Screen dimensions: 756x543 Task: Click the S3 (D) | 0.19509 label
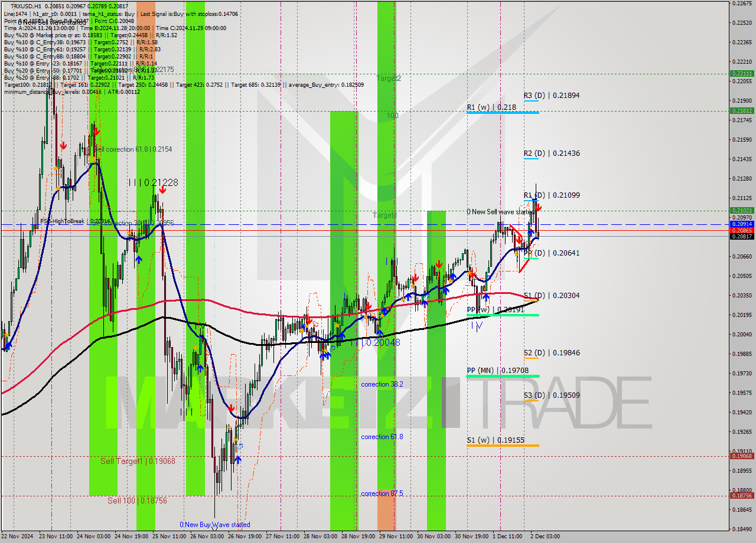(x=552, y=395)
